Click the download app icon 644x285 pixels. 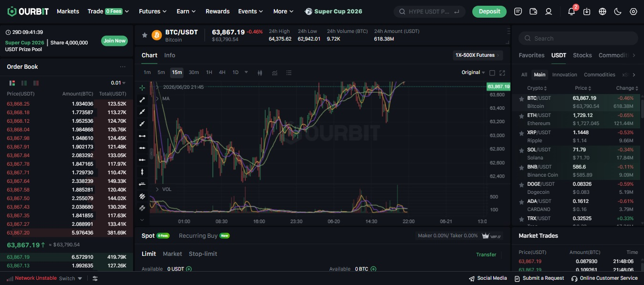click(587, 11)
